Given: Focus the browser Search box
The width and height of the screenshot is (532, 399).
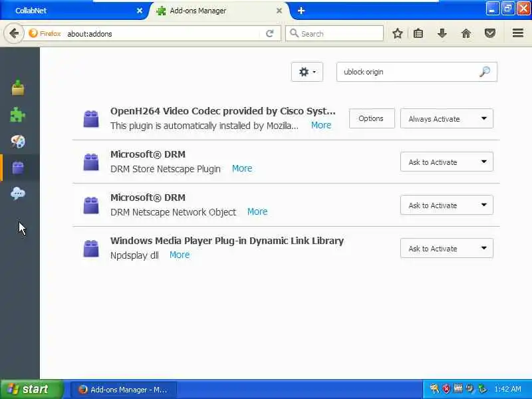Looking at the screenshot, I should pyautogui.click(x=334, y=33).
